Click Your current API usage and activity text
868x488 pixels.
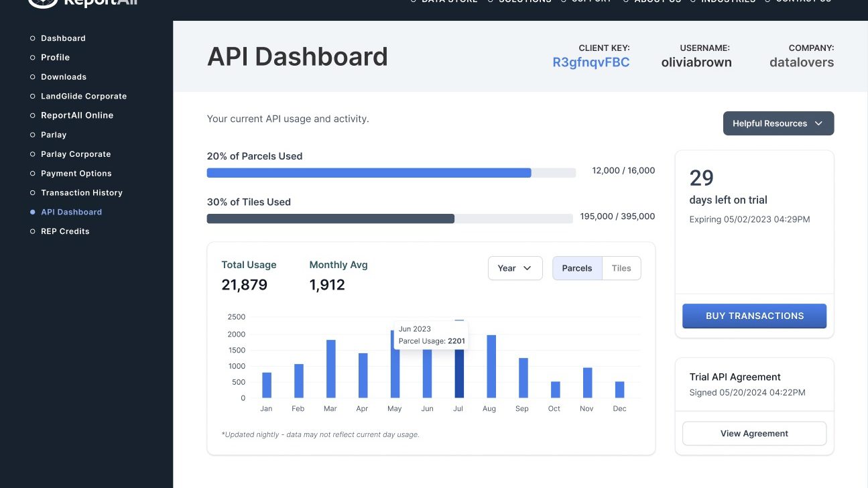coord(288,119)
